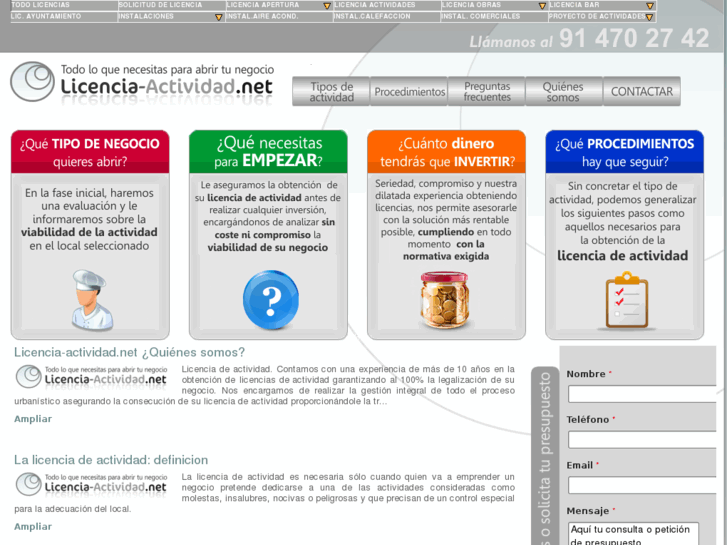Go to the Procedimientos tab
The height and width of the screenshot is (545, 727).
pyautogui.click(x=409, y=91)
